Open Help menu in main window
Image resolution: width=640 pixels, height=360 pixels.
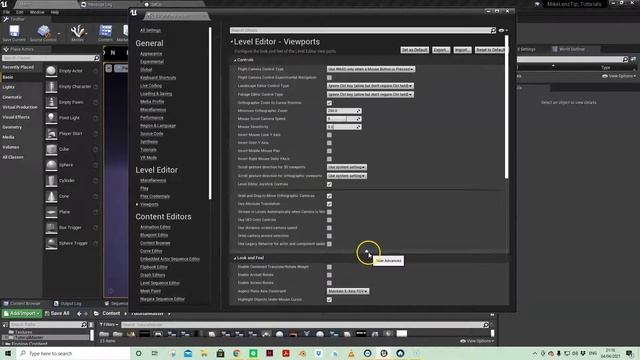click(55, 12)
